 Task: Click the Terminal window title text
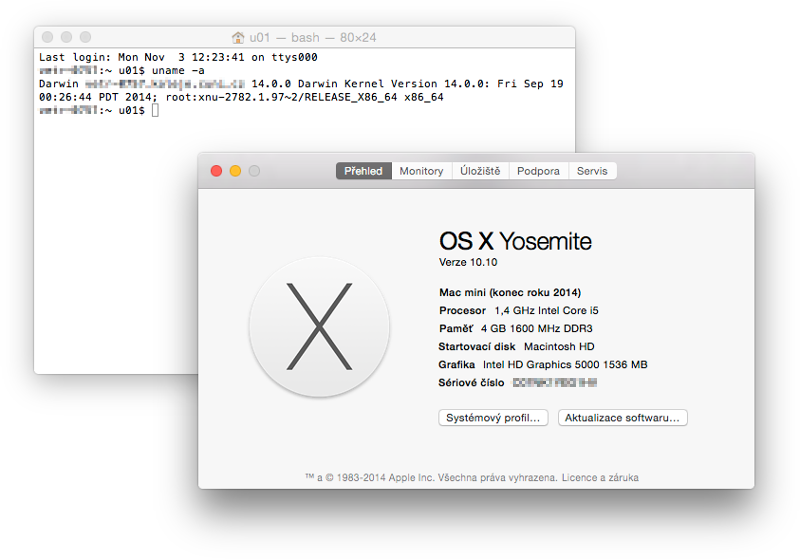point(313,37)
